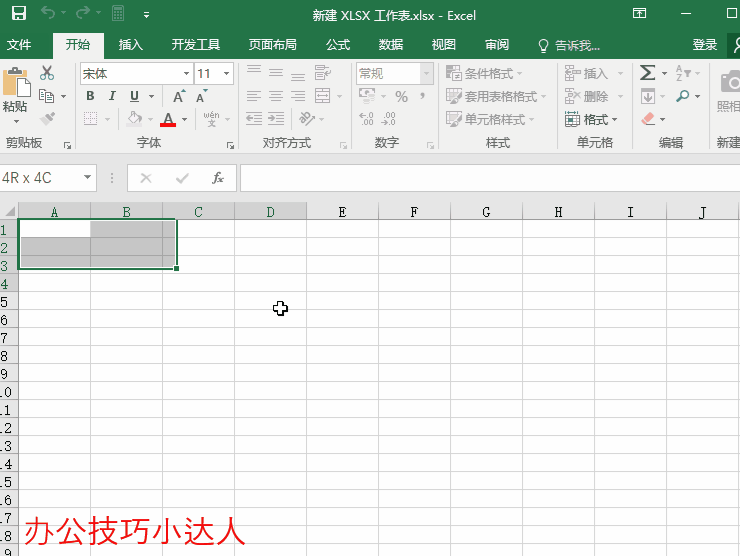Open 单元格样式 cell styles
The image size is (740, 556).
pyautogui.click(x=490, y=119)
